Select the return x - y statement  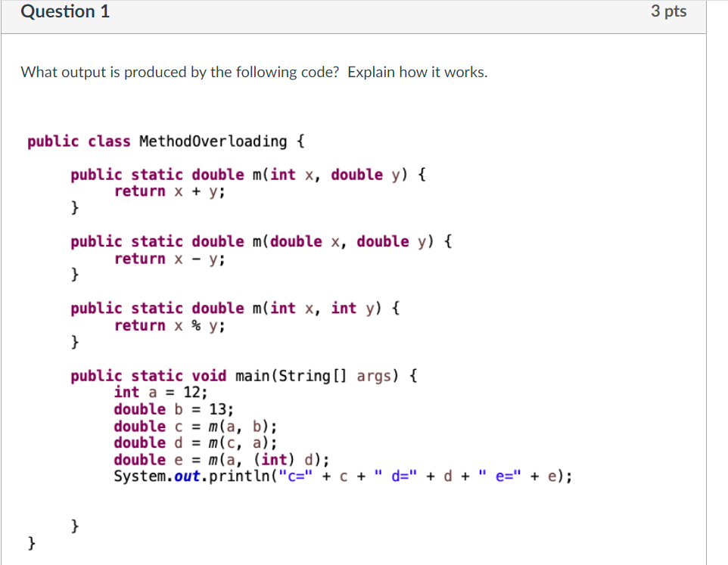[168, 258]
